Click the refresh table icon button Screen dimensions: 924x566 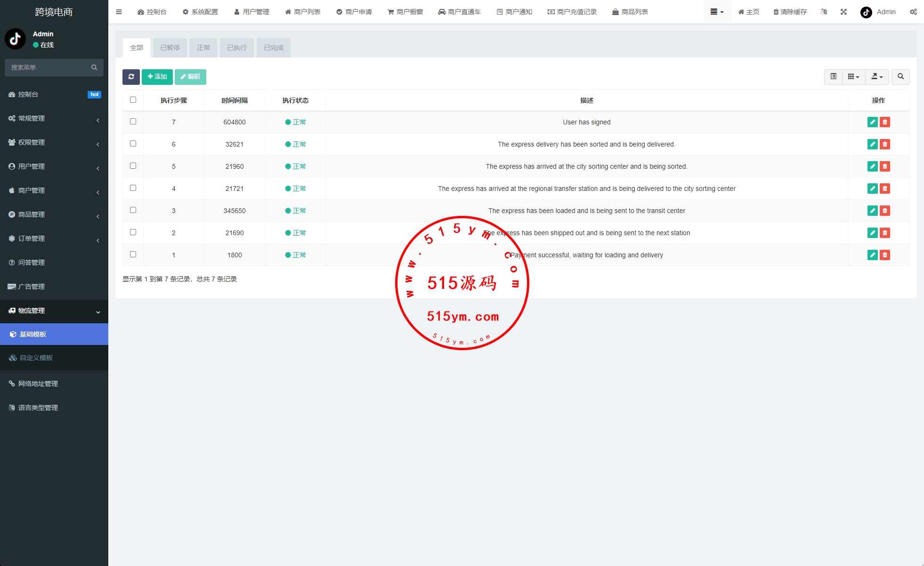[131, 77]
